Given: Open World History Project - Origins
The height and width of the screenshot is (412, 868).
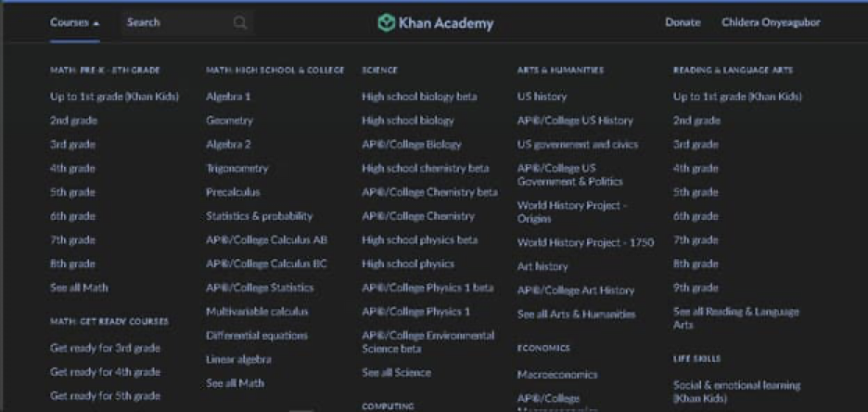Looking at the screenshot, I should click(572, 212).
